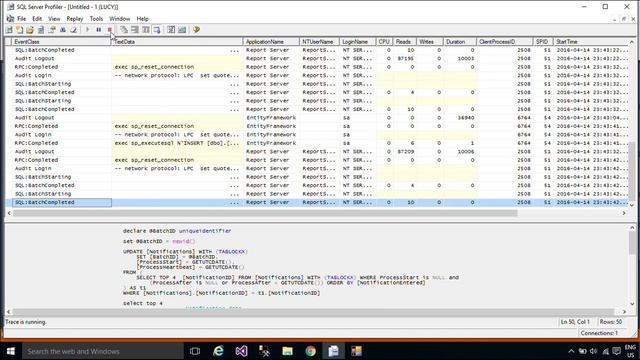Open Task View from the taskbar
The width and height of the screenshot is (640, 360).
[195, 351]
